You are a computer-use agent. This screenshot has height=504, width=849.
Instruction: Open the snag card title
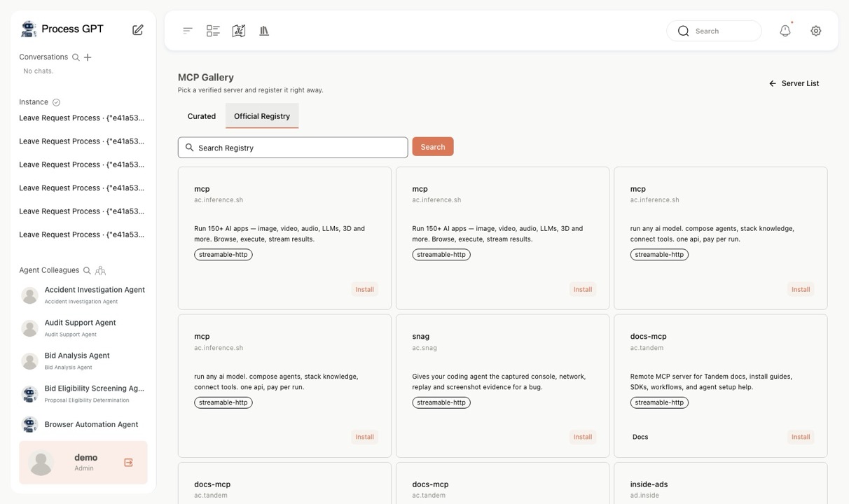(x=421, y=337)
